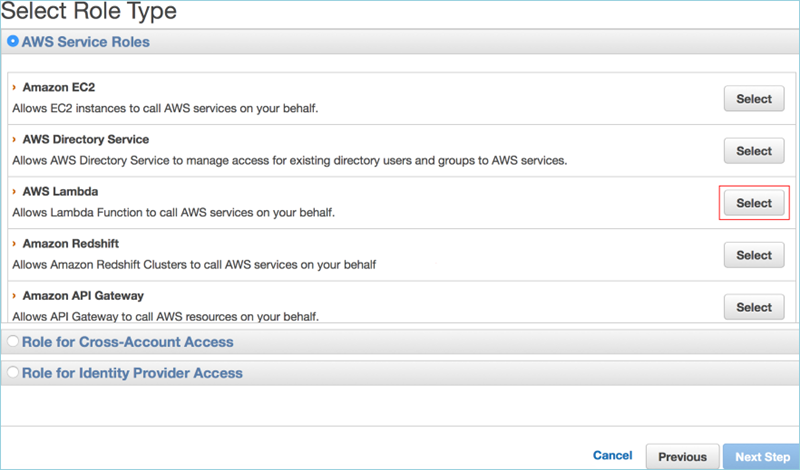
Task: Expand the Amazon Redshift details chevron
Action: pyautogui.click(x=14, y=243)
